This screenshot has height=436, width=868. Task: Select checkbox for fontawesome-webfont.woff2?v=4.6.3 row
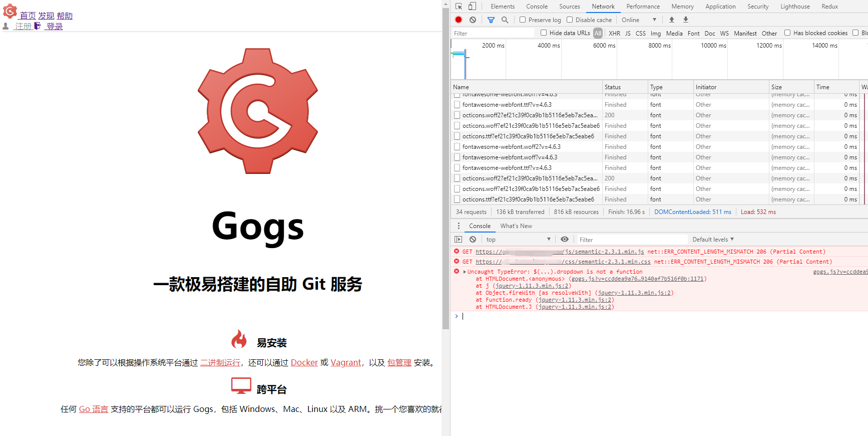(x=457, y=147)
